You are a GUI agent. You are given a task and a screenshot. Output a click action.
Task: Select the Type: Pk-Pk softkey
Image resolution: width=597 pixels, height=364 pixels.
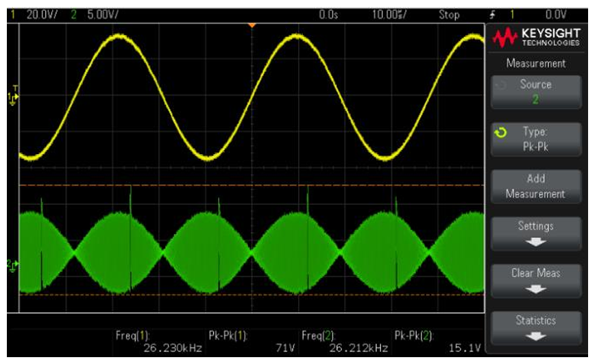pos(536,139)
